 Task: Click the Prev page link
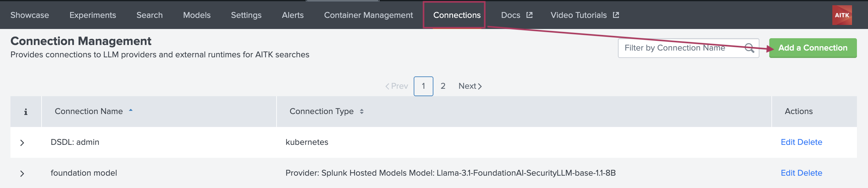click(x=396, y=86)
